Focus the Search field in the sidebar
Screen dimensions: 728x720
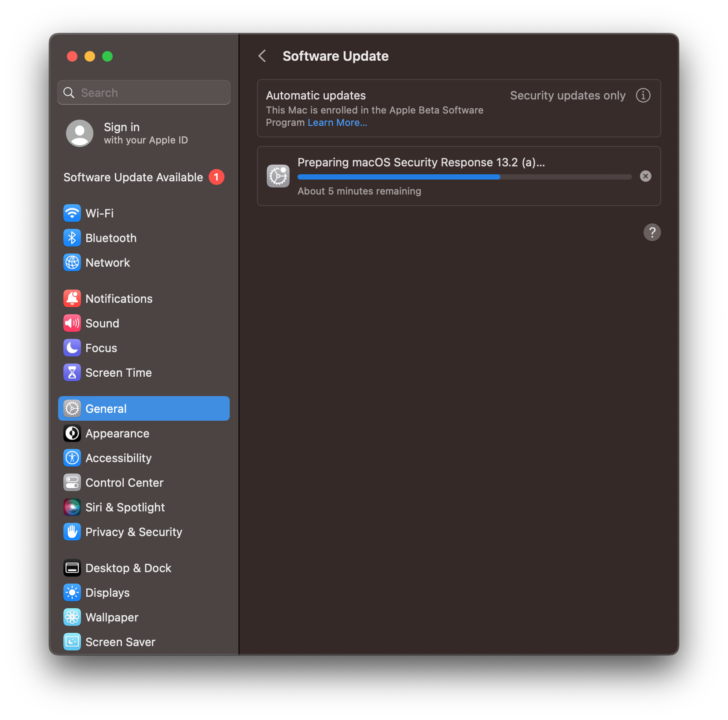coord(144,92)
